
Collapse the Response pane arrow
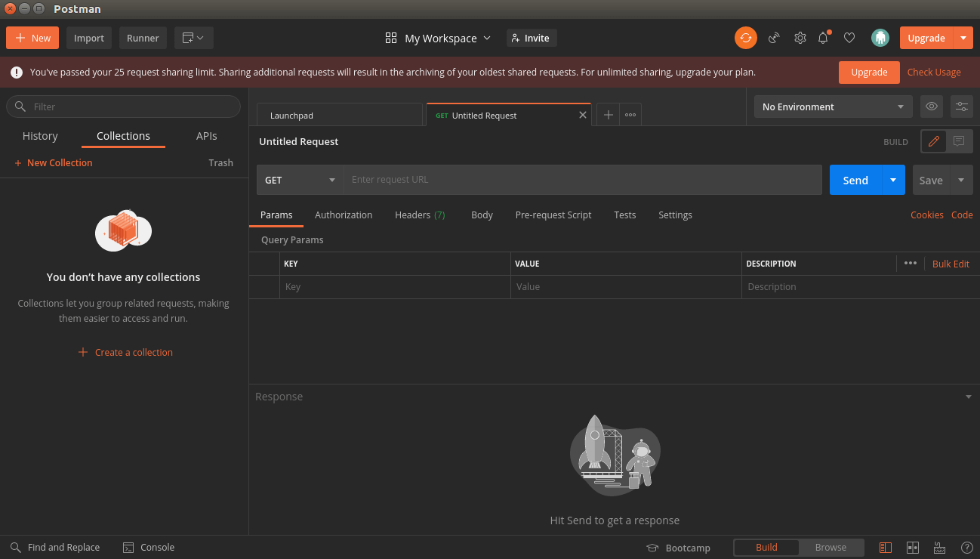pos(969,397)
